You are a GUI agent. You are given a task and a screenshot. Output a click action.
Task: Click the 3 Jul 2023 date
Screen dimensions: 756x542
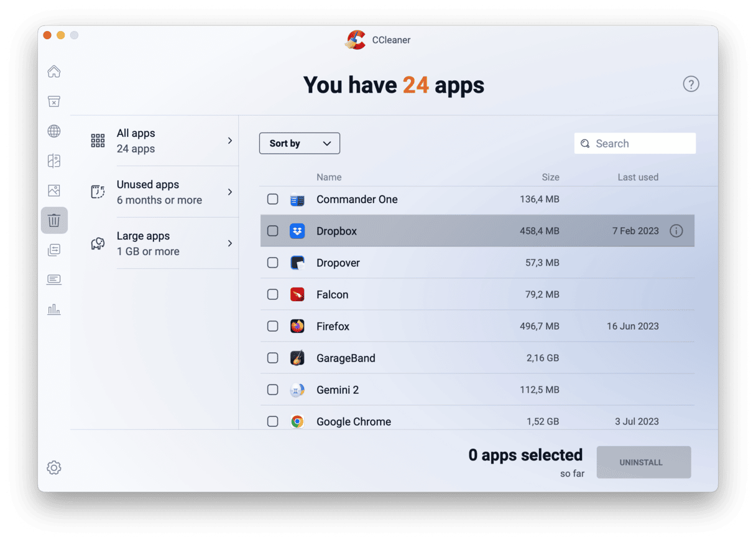(x=637, y=421)
